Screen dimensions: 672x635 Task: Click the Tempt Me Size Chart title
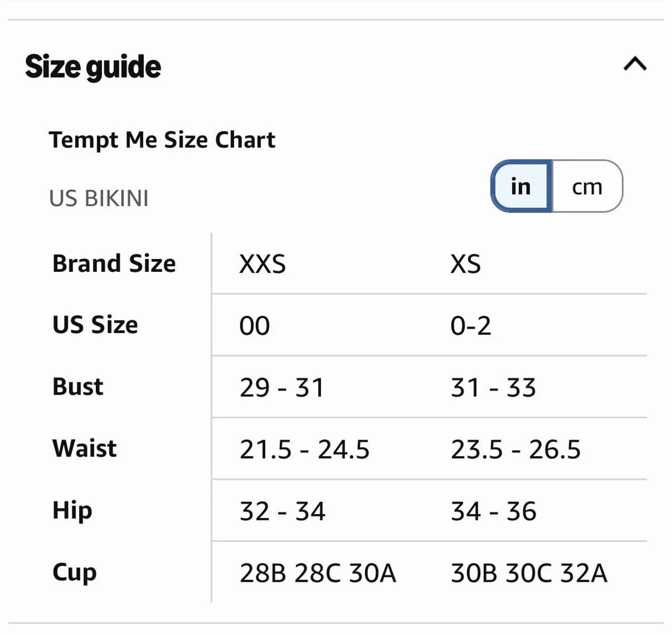(162, 141)
